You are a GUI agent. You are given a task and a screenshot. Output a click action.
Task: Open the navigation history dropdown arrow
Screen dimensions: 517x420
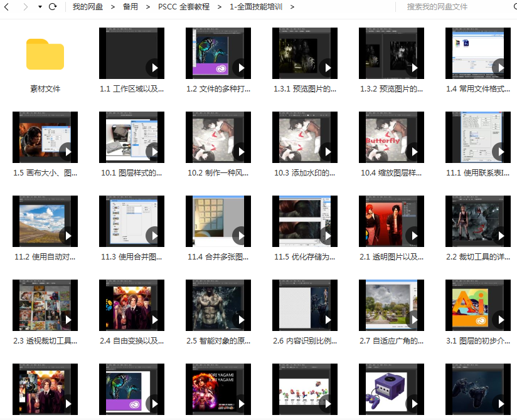pos(40,7)
